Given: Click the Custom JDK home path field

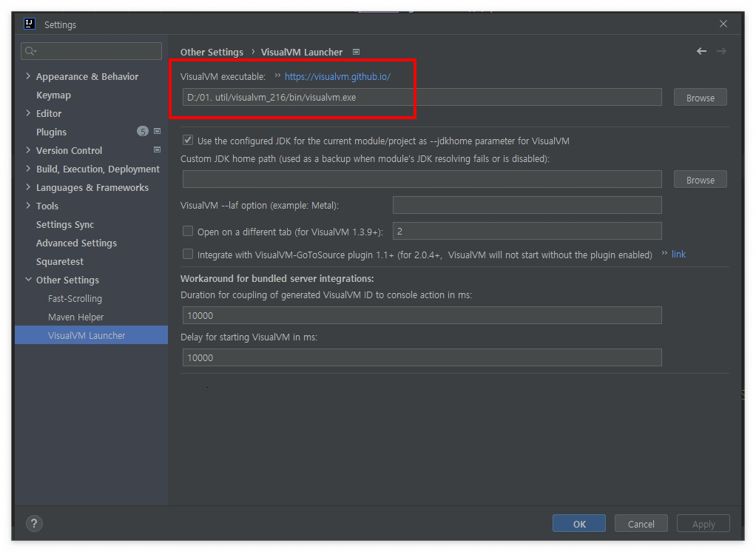Looking at the screenshot, I should pyautogui.click(x=422, y=179).
